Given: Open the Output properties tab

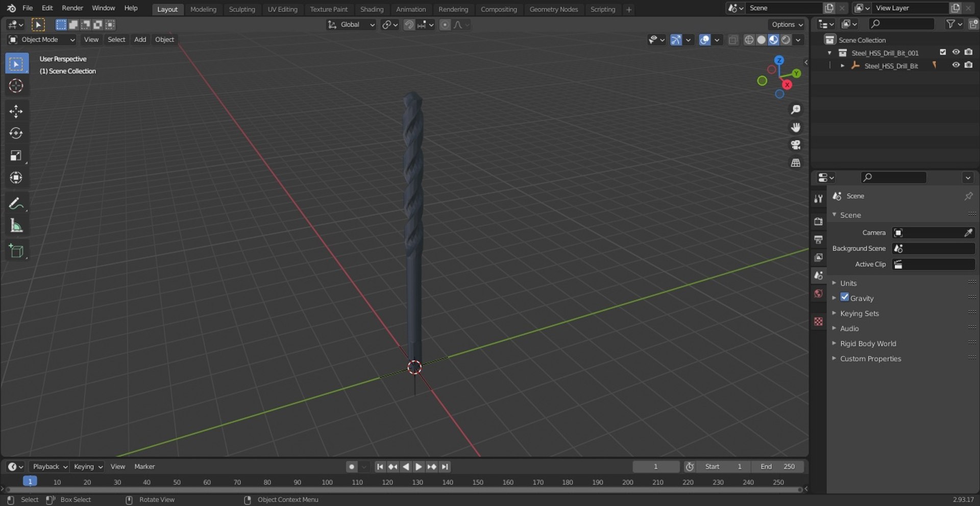Looking at the screenshot, I should (x=818, y=239).
